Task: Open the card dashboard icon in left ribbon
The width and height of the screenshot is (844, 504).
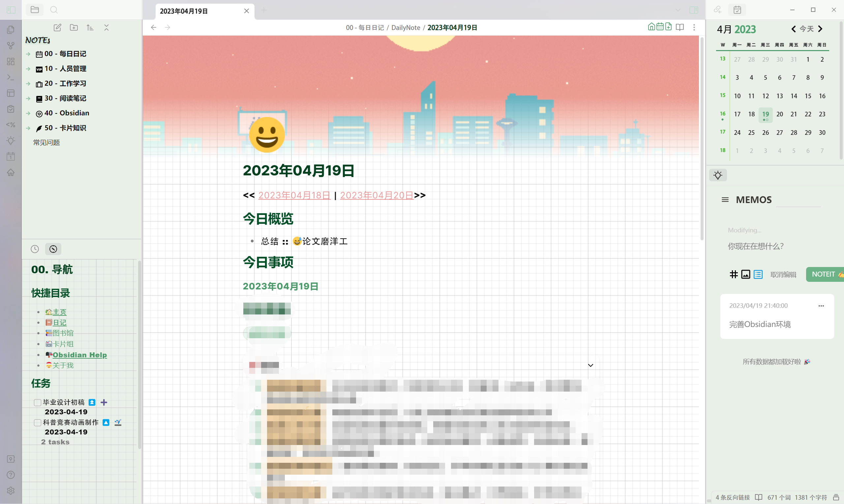Action: pyautogui.click(x=11, y=61)
